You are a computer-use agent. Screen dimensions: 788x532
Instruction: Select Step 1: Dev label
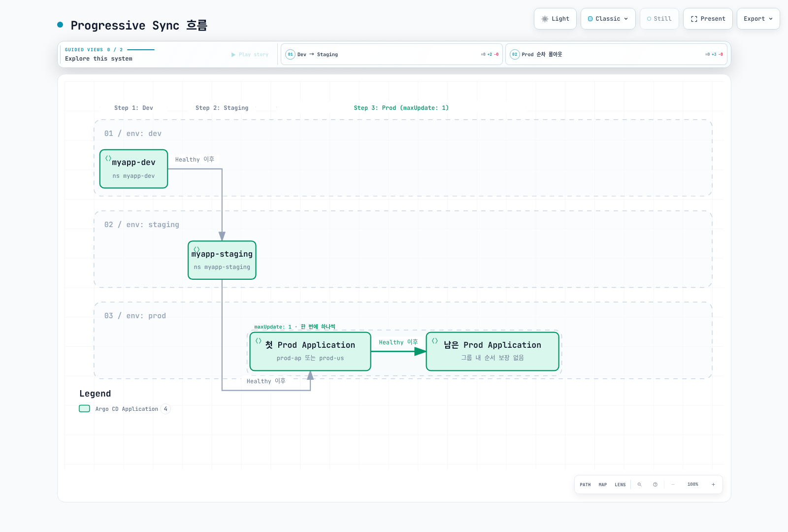coord(133,108)
